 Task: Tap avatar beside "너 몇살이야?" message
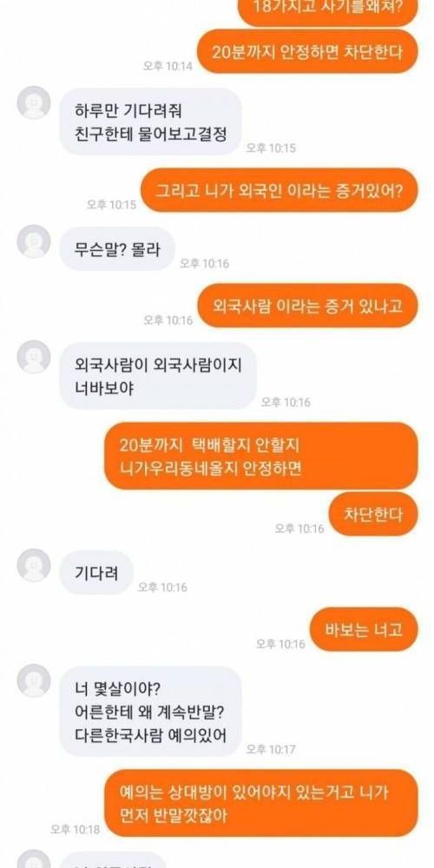point(34,681)
